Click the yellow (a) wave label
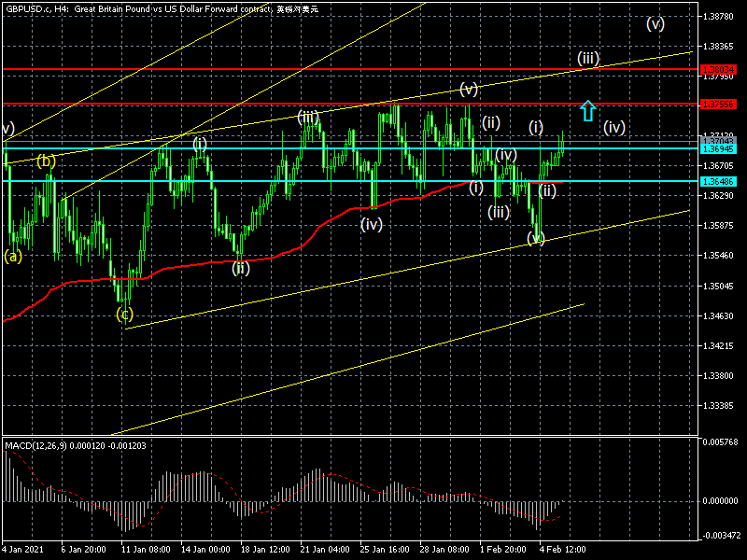This screenshot has width=747, height=560. pyautogui.click(x=13, y=256)
